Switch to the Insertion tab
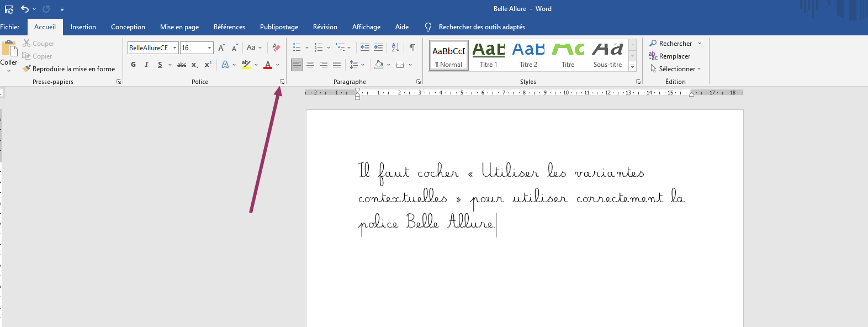 tap(83, 27)
